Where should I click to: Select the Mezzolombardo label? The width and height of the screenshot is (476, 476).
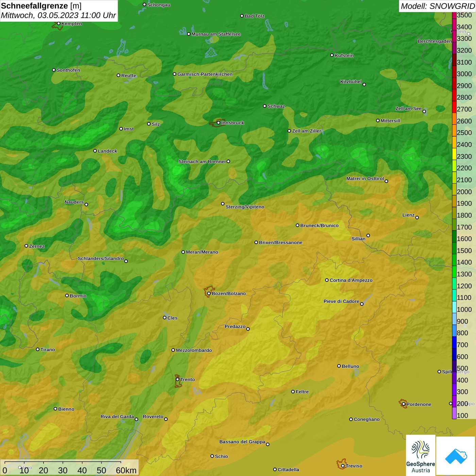tap(194, 350)
